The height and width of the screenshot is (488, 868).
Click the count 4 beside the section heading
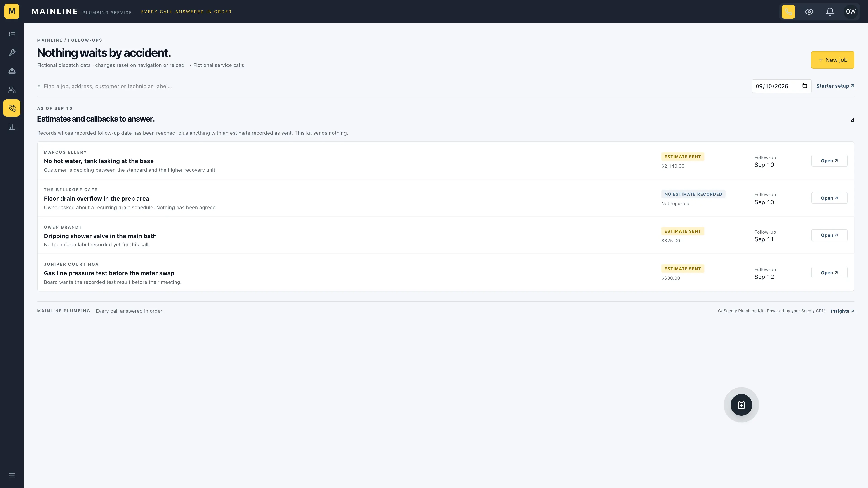tap(852, 121)
